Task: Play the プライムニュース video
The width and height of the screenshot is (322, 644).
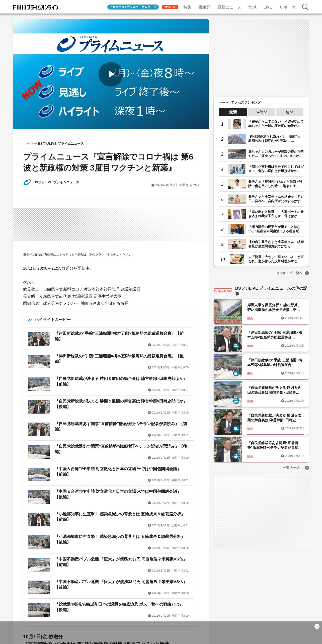Action: tap(111, 74)
